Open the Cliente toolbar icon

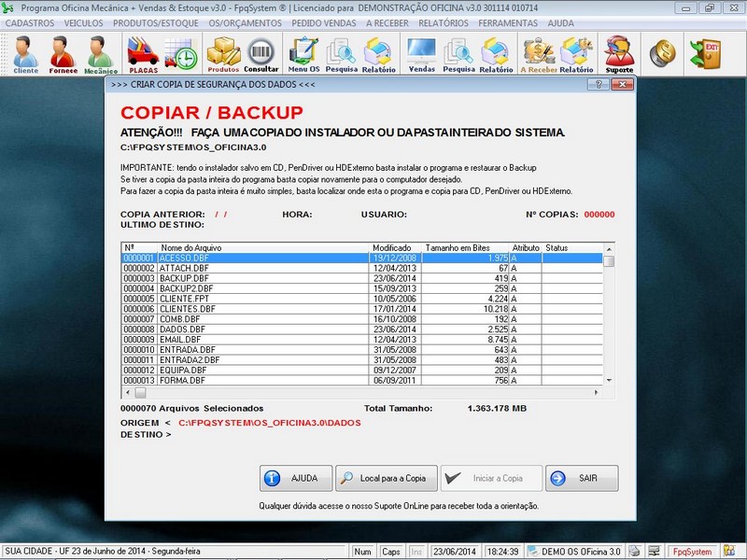26,54
